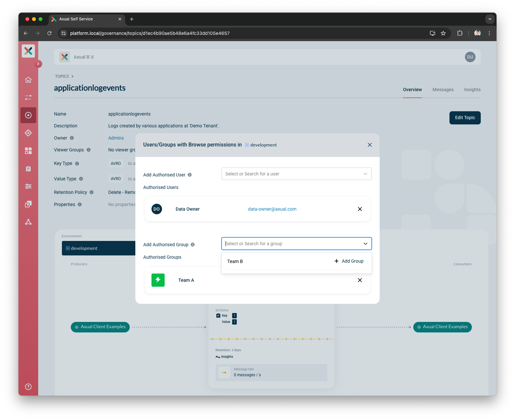Remove Team A from authorised groups
Image resolution: width=515 pixels, height=420 pixels.
(360, 280)
